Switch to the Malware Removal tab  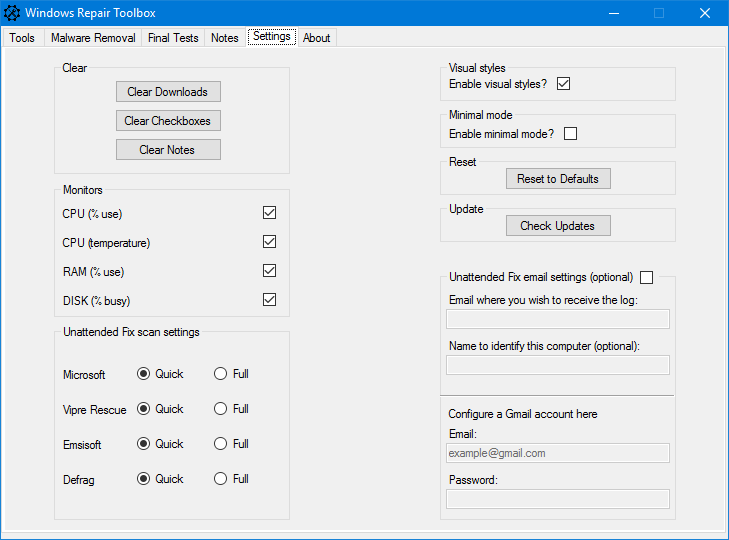[93, 38]
